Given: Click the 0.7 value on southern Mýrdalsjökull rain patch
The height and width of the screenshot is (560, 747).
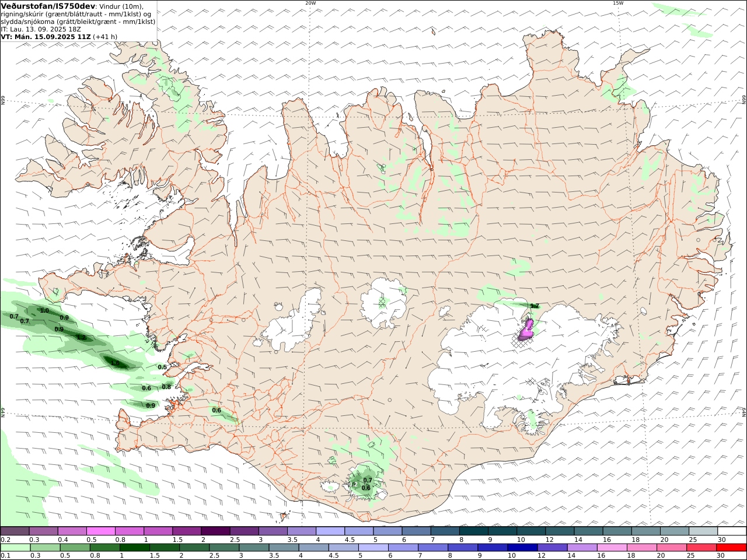Looking at the screenshot, I should click(x=368, y=480).
